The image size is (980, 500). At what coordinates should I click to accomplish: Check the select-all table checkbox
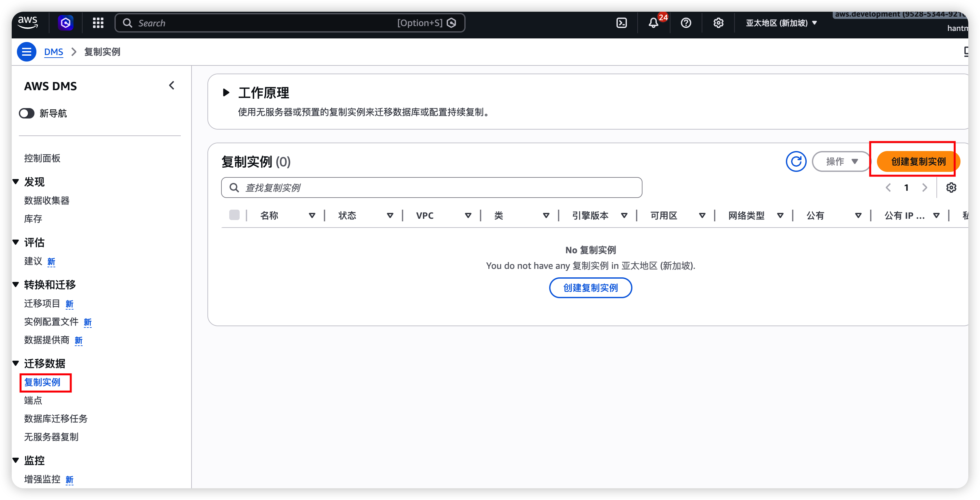click(234, 215)
